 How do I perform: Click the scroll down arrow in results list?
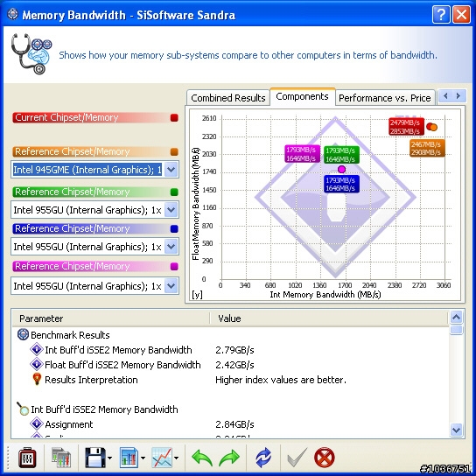point(456,430)
